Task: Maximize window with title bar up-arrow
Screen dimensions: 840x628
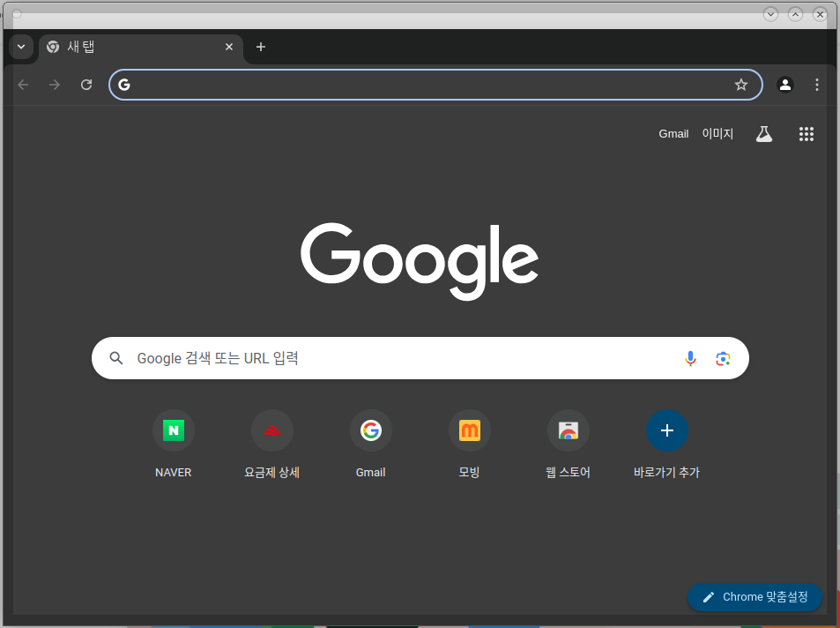Action: pyautogui.click(x=796, y=14)
